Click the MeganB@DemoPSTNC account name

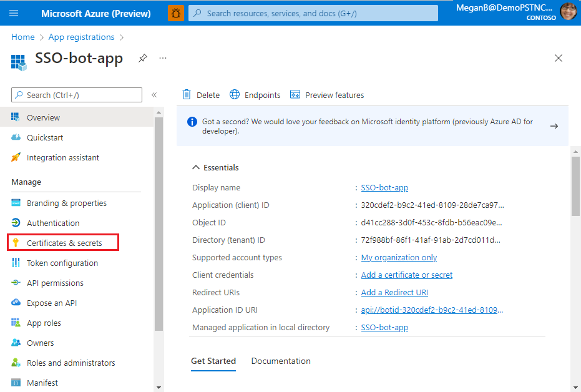(504, 7)
